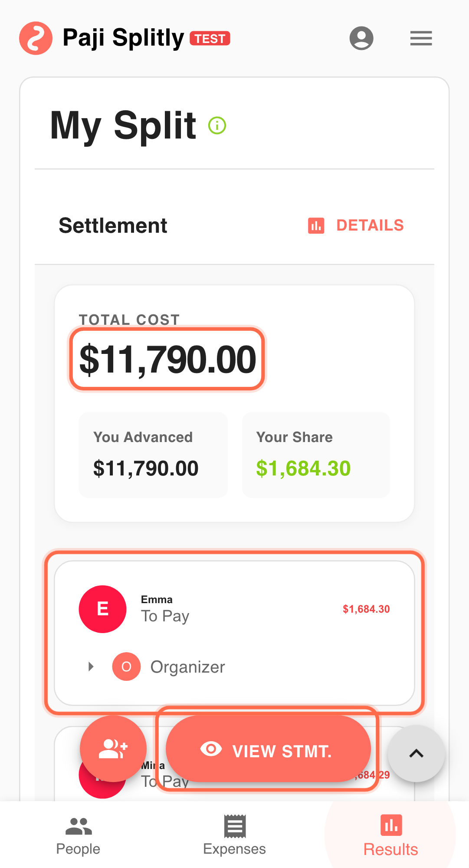469x868 pixels.
Task: Click the Organizer O avatar icon
Action: (126, 667)
